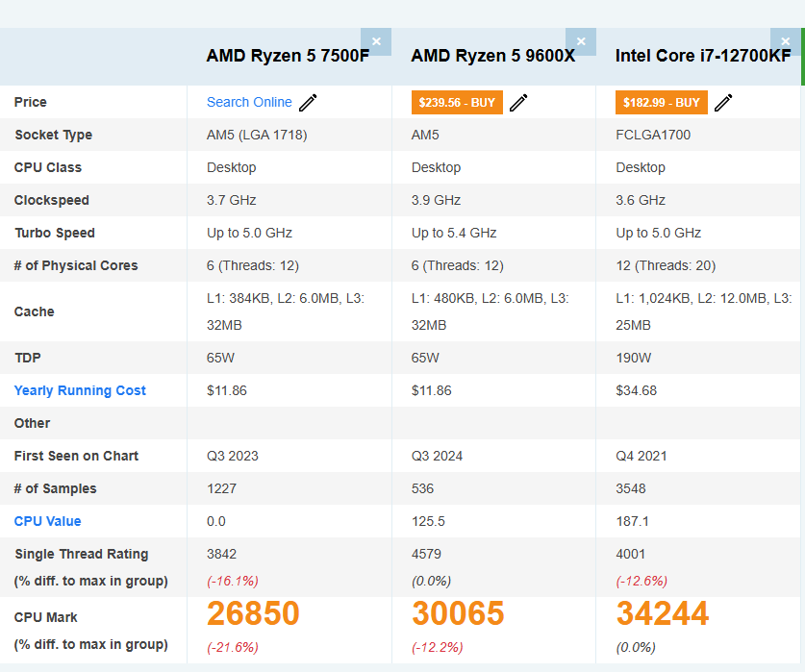Buy Ryzen 5 9600X at $239.56

457,103
